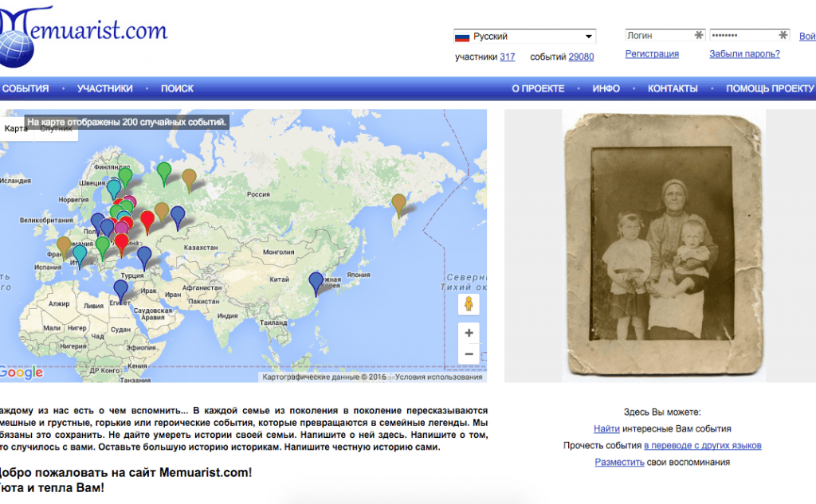The image size is (816, 504).
Task: Click the Регистрация link
Action: pos(652,54)
